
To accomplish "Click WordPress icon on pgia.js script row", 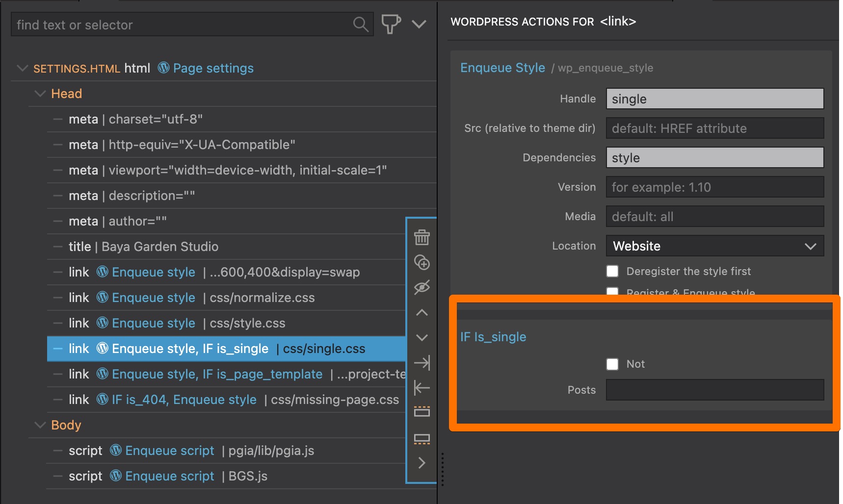I will pos(116,450).
